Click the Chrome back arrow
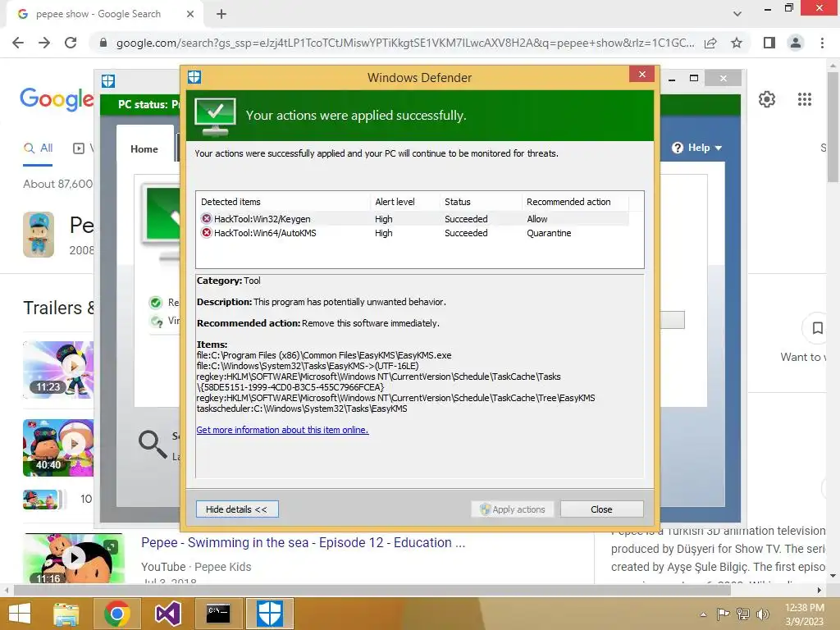840x630 pixels. [x=18, y=43]
